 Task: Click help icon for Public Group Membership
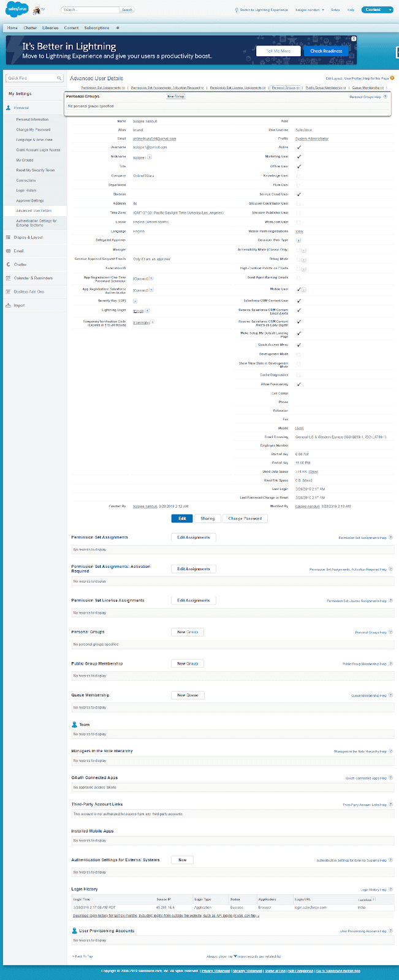click(391, 664)
